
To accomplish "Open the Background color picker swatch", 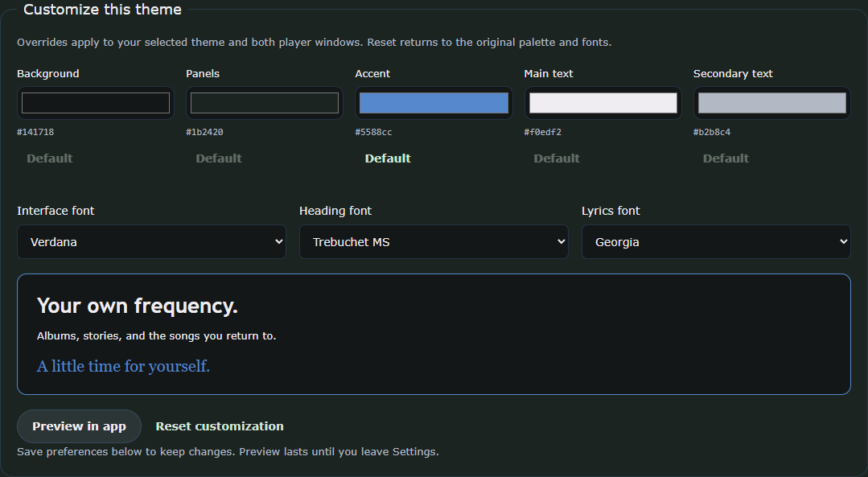I will click(x=96, y=103).
